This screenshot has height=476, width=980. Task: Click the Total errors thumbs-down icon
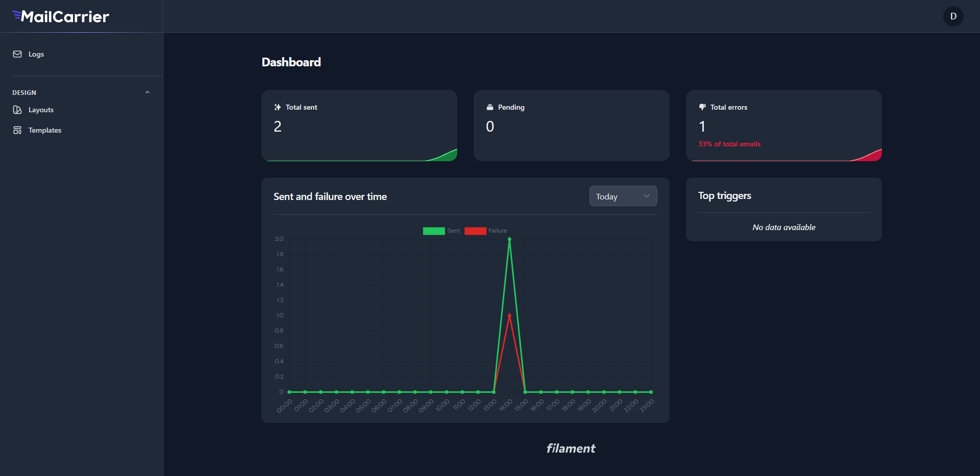702,107
